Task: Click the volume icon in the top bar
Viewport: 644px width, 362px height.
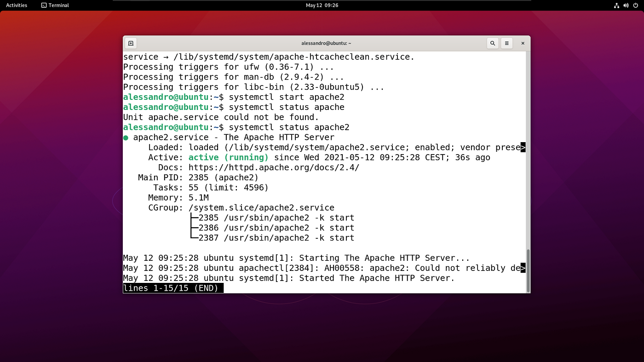Action: (626, 5)
